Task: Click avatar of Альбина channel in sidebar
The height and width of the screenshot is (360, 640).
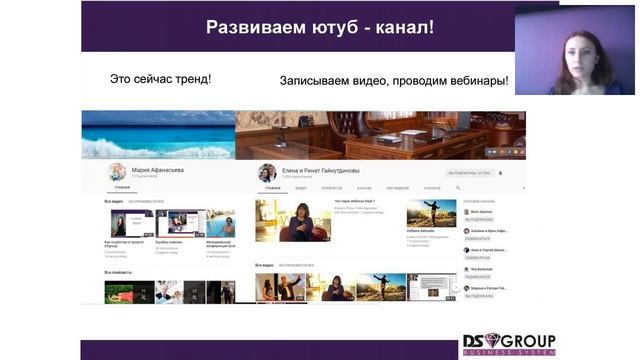Action: click(x=466, y=231)
